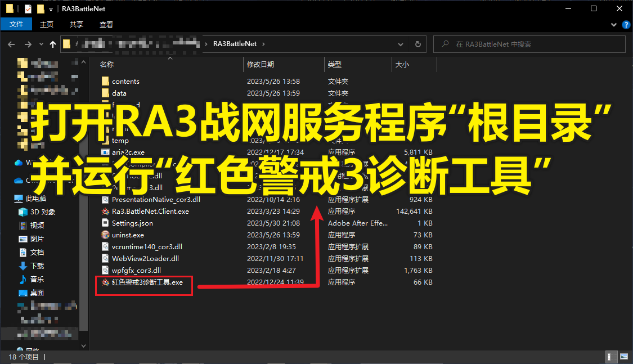Viewport: 633px width, 364px height.
Task: Open the 主页 ribbon tab
Action: tap(47, 24)
